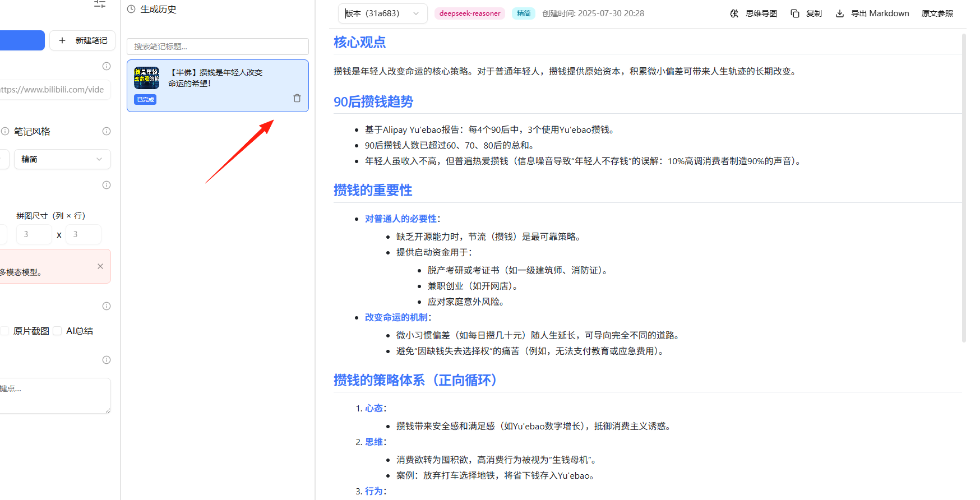The height and width of the screenshot is (500, 980).
Task: Click the info icon above the bilibili URL field
Action: (x=107, y=66)
